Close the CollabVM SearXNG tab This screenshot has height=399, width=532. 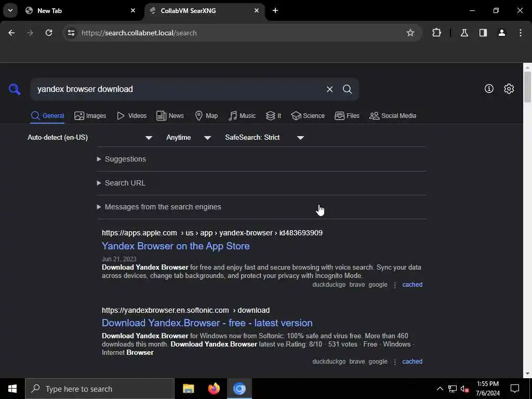click(x=257, y=10)
